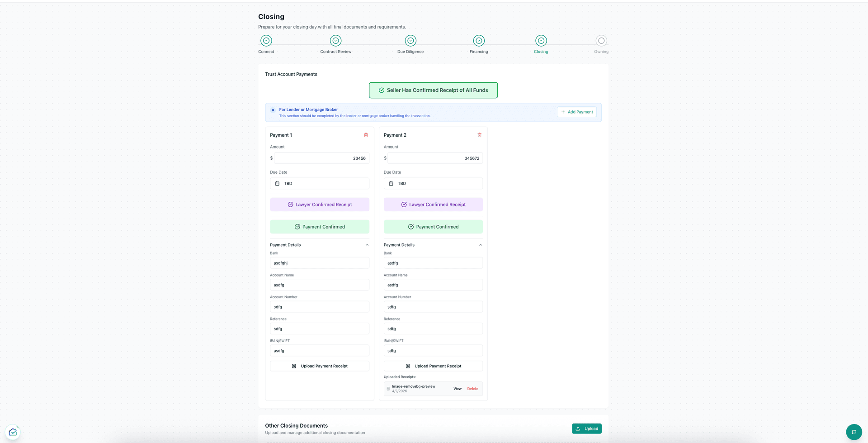View the image-removebg-preview receipt
This screenshot has width=868, height=443.
(x=458, y=389)
